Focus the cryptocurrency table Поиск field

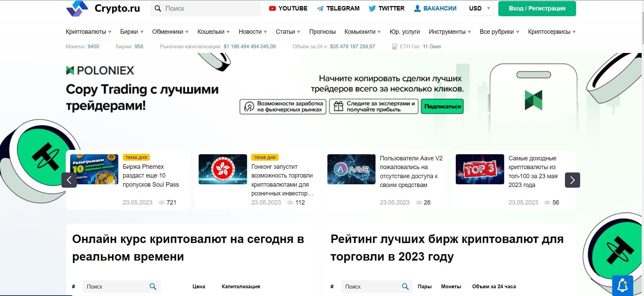point(122,287)
